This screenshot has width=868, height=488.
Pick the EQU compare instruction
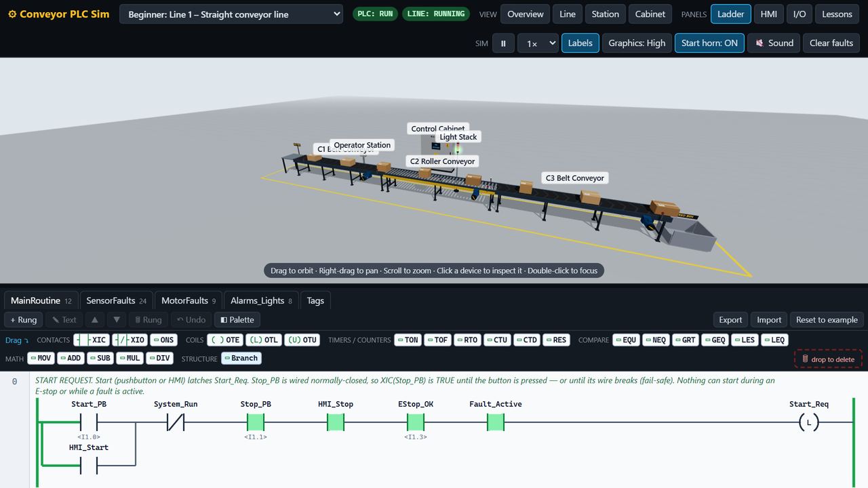point(626,340)
